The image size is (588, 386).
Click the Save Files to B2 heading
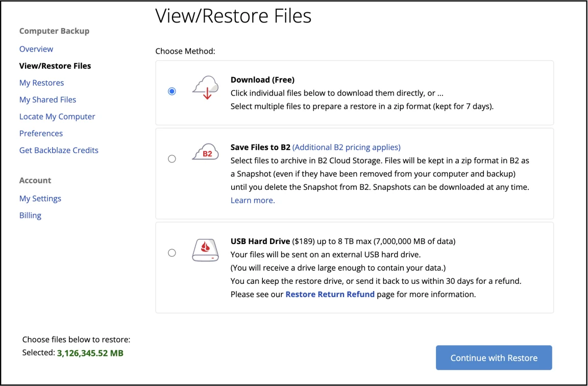[261, 148]
